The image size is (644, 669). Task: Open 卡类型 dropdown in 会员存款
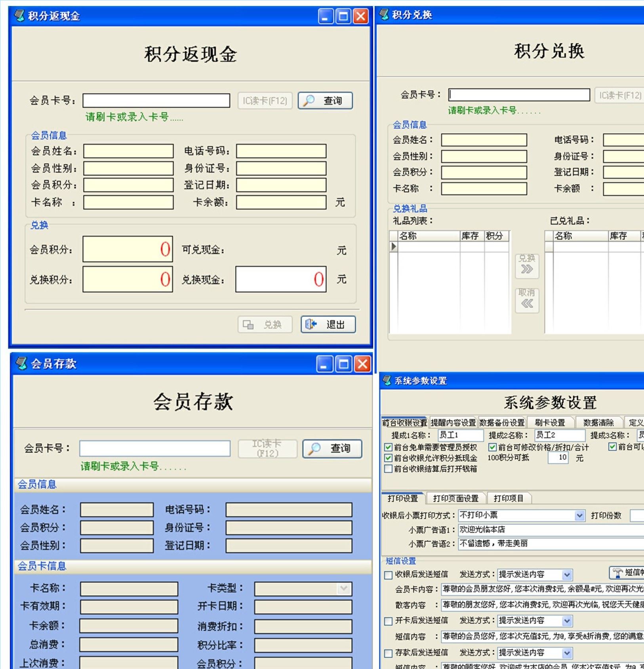[344, 589]
